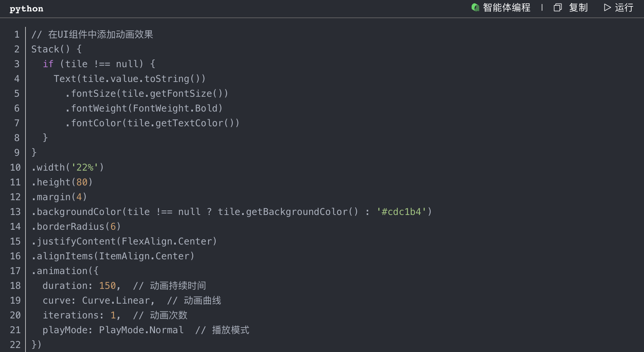Click the '22%' width string value

tap(85, 168)
